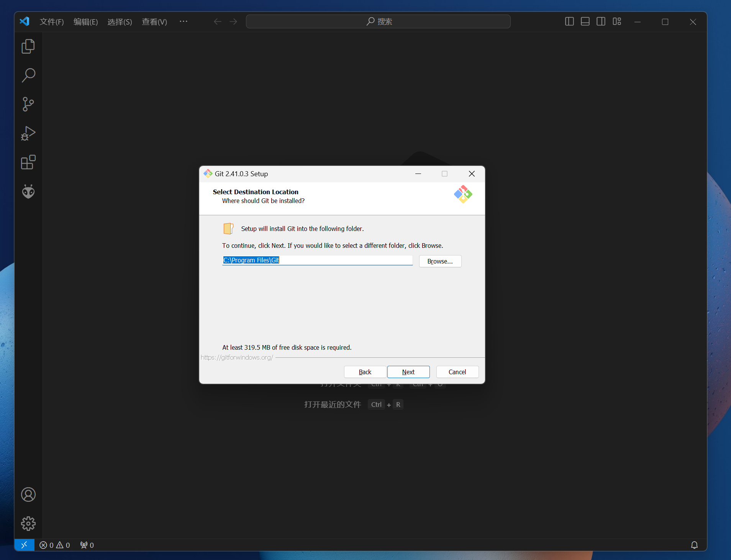Click the install path input field
Screen dimensions: 731x560
point(317,260)
